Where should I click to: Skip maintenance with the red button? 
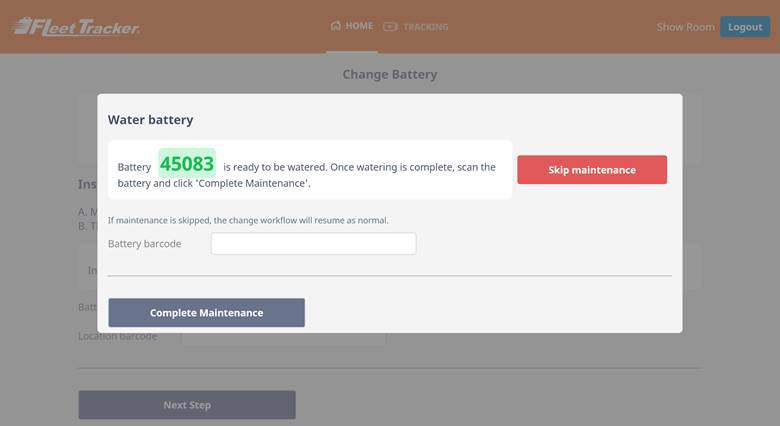click(x=592, y=170)
